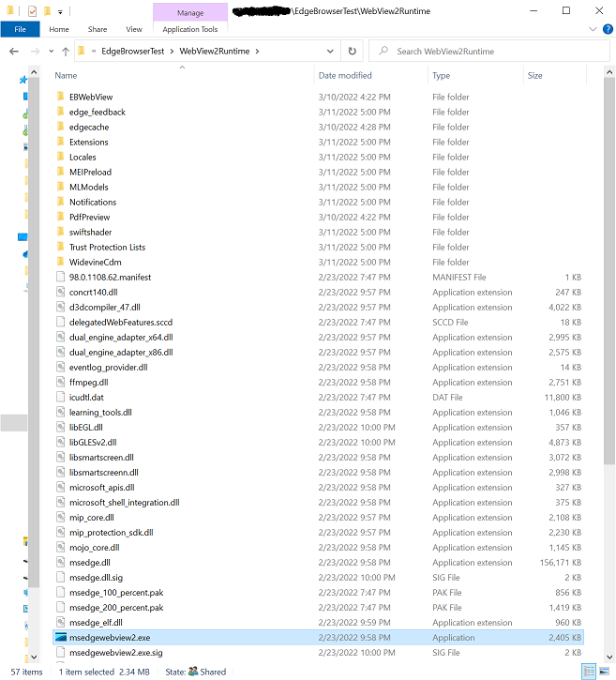
Task: Select the Notifications folder
Action: pos(93,202)
